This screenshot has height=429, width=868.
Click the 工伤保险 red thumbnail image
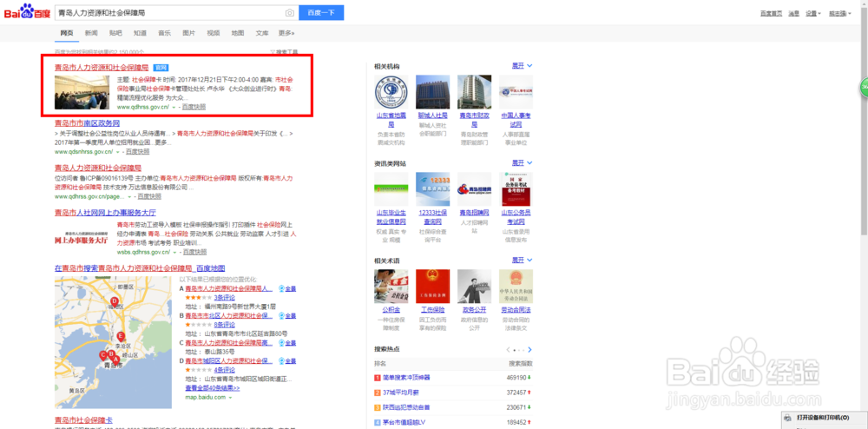pos(432,287)
